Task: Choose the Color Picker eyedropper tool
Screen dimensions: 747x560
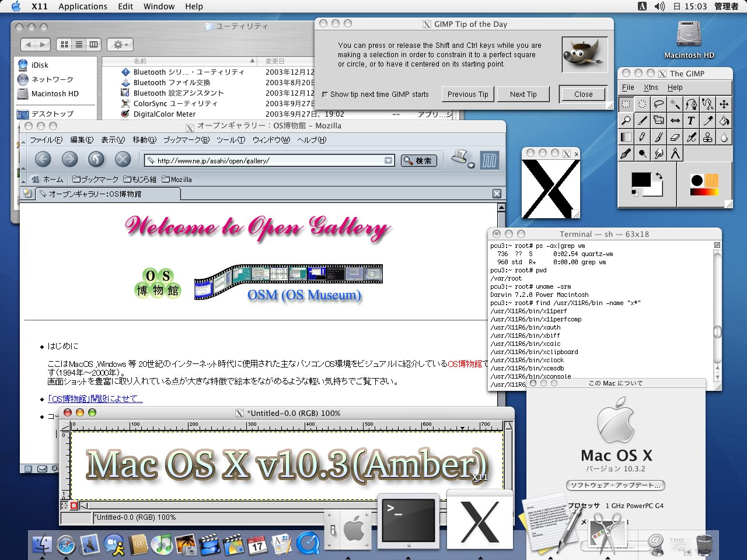Action: [707, 121]
